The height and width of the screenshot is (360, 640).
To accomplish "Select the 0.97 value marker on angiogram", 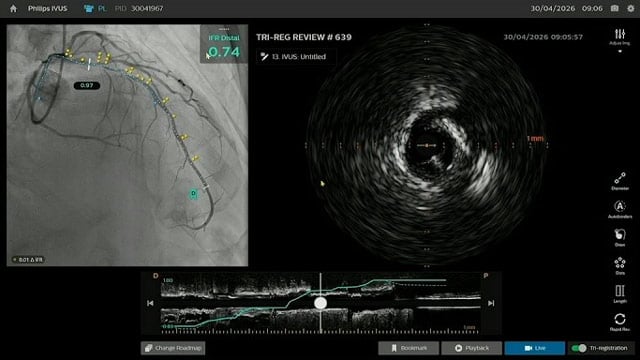I will point(87,85).
